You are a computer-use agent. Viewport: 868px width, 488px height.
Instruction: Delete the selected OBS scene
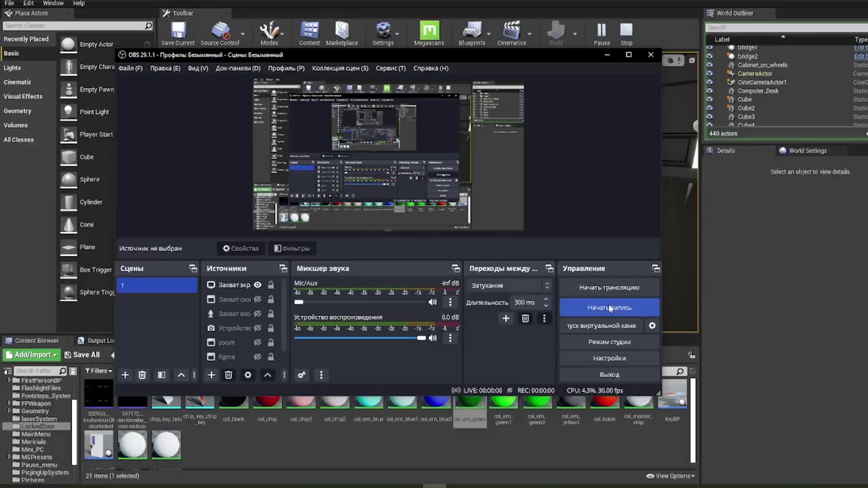pyautogui.click(x=142, y=375)
